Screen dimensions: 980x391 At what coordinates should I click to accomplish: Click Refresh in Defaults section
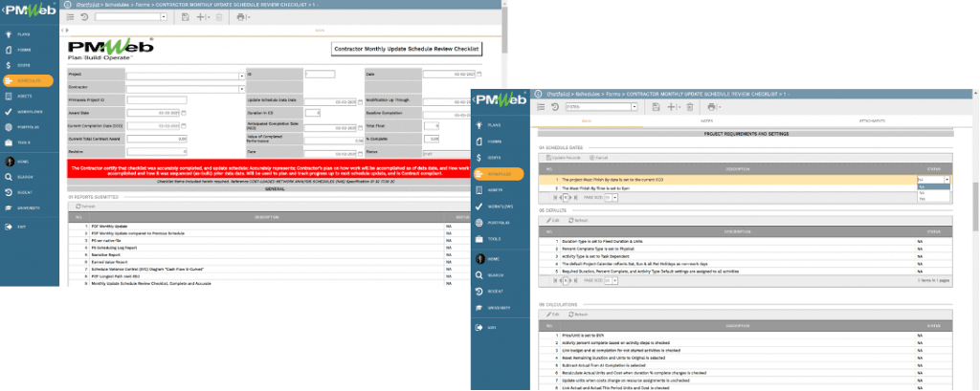tap(578, 221)
